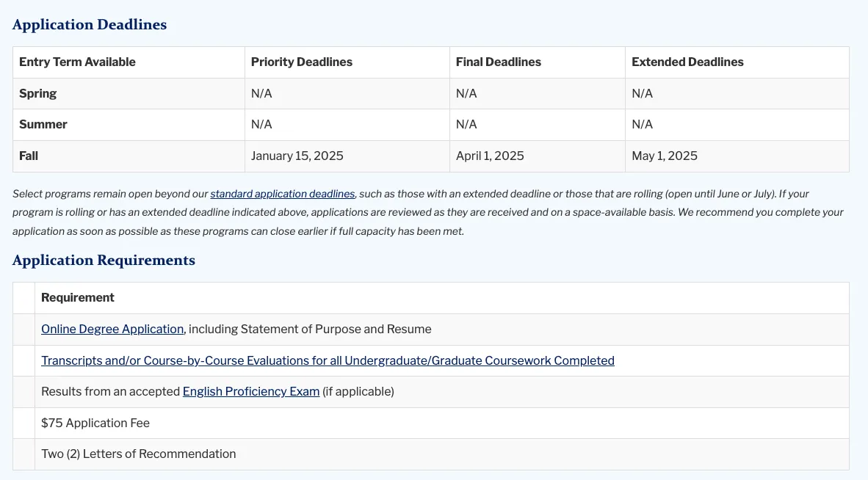Image resolution: width=868 pixels, height=480 pixels.
Task: Select the Entry Term Available column header
Action: pos(77,62)
